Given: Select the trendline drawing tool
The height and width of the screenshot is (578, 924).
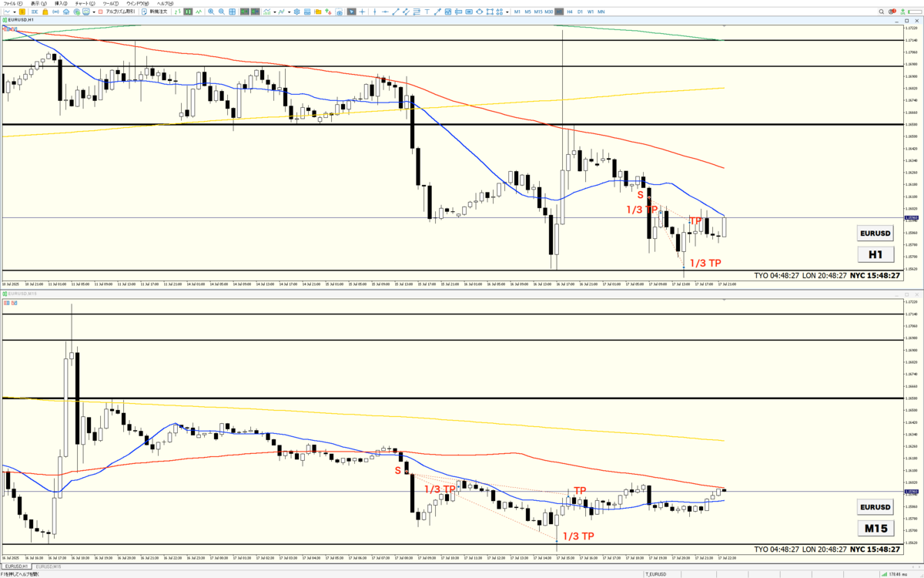Looking at the screenshot, I should (x=396, y=12).
